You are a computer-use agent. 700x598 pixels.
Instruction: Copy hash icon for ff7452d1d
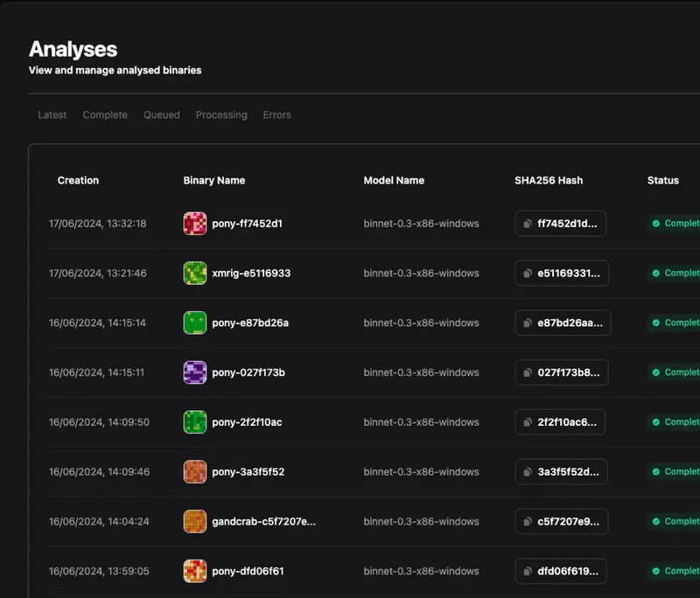tap(528, 224)
